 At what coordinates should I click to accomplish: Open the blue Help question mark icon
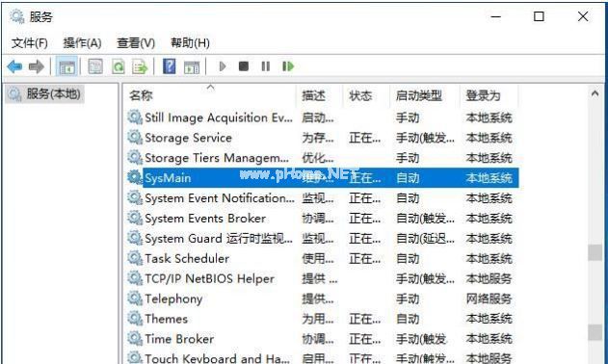point(169,66)
